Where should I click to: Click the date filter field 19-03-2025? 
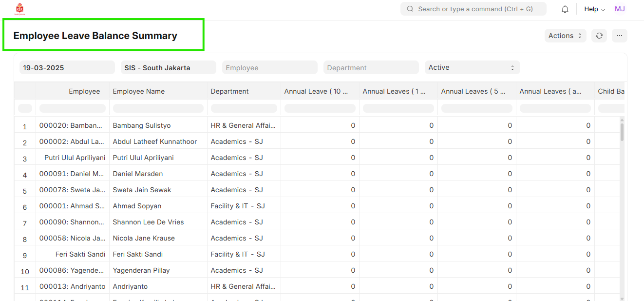point(67,68)
